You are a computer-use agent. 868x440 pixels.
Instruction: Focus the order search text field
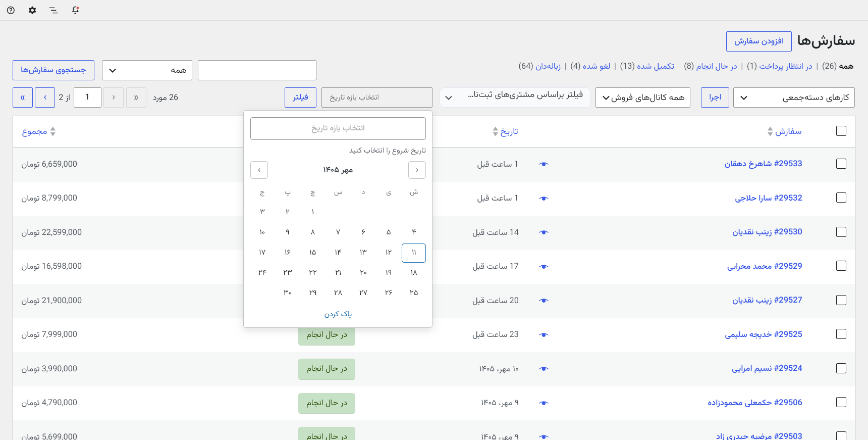pyautogui.click(x=257, y=70)
